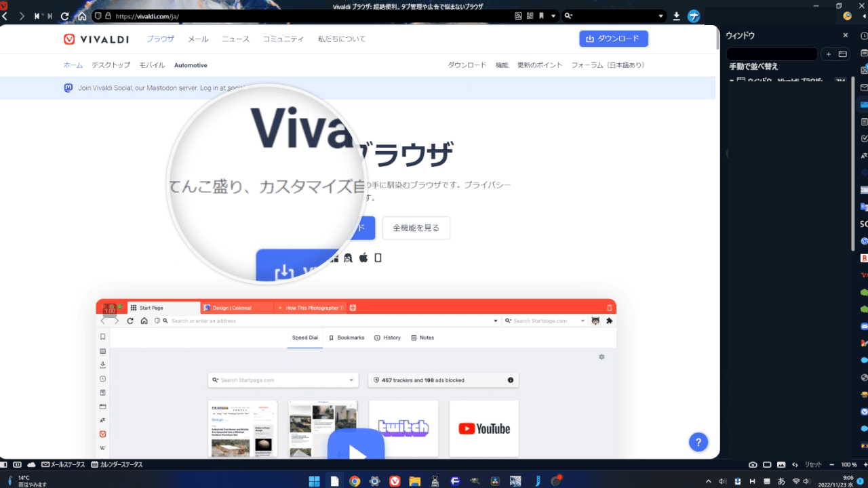Viewport: 868px width, 488px height.
Task: Open Windows Start menu on taskbar
Action: point(315,481)
